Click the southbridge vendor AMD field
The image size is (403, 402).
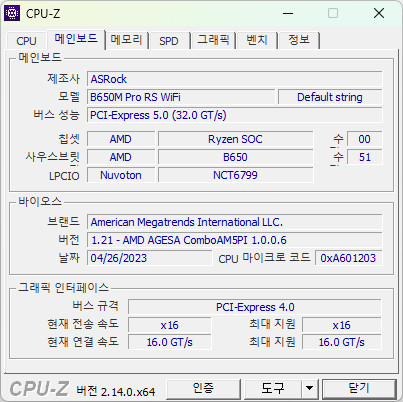point(121,157)
